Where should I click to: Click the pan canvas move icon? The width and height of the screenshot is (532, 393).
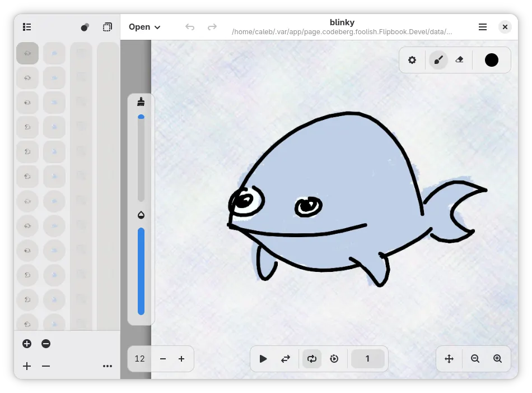tap(449, 359)
